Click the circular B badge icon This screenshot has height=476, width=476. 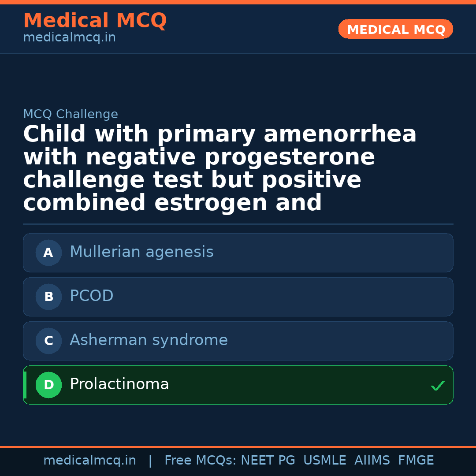[48, 297]
